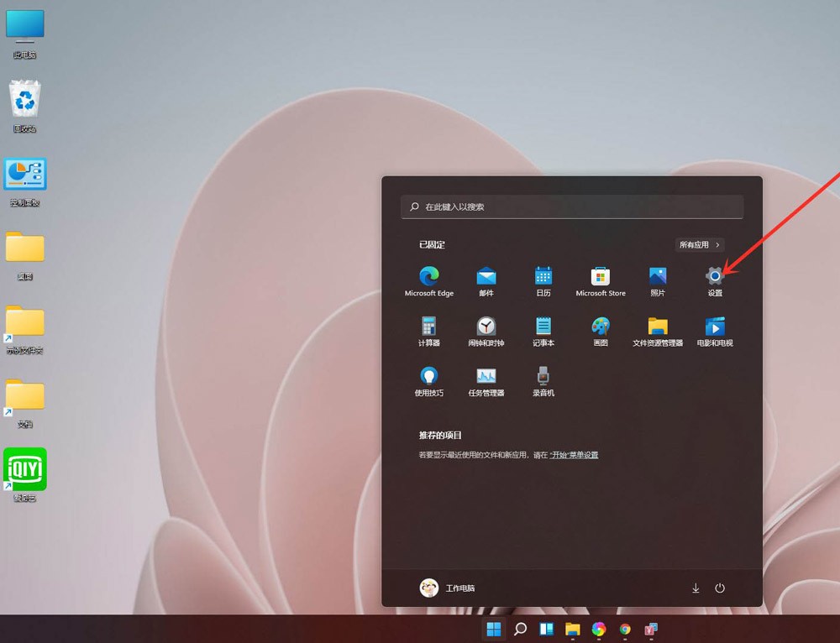This screenshot has width=840, height=643.
Task: Open Microsoft Store
Action: click(x=600, y=274)
